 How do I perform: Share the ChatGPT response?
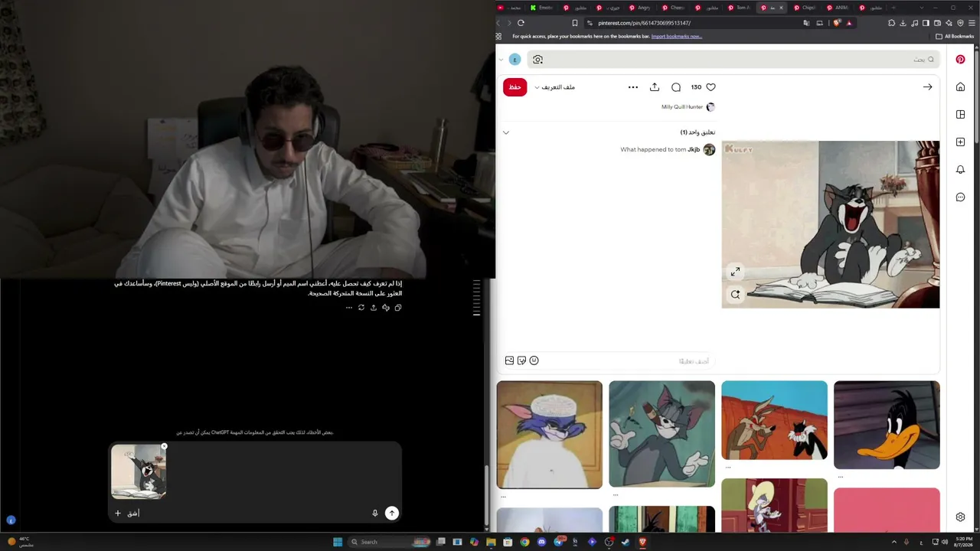374,308
